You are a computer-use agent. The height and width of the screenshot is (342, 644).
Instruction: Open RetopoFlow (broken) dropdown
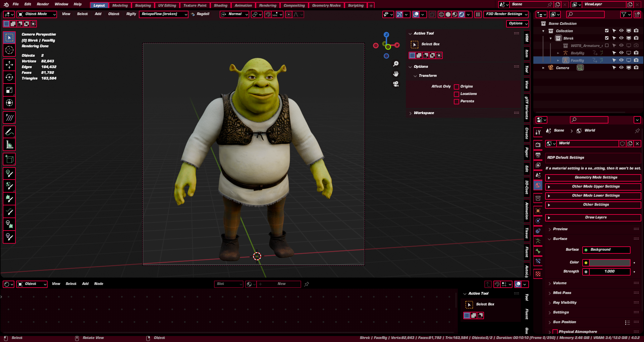pyautogui.click(x=163, y=14)
